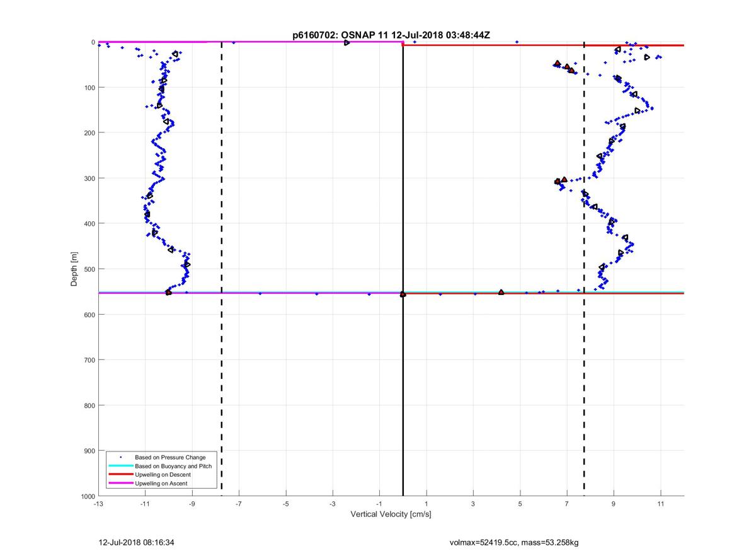Click the black triangle marker near -2.4 cm/s

click(346, 43)
